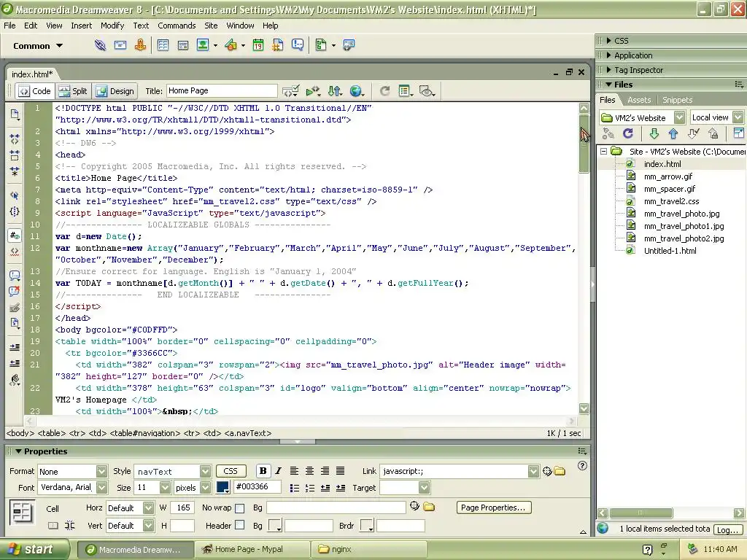
Task: Open the Commands menu
Action: (177, 26)
